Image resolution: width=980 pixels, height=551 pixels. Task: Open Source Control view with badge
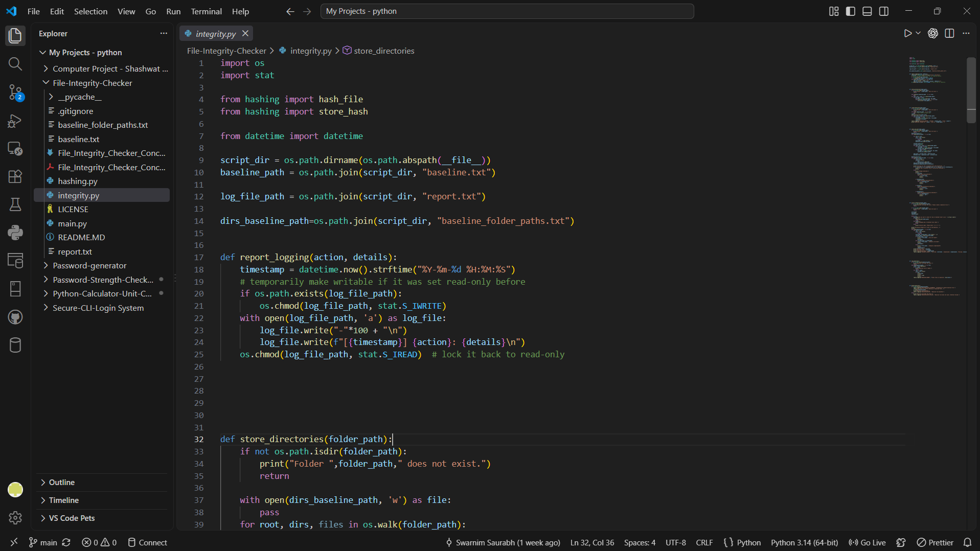[15, 93]
